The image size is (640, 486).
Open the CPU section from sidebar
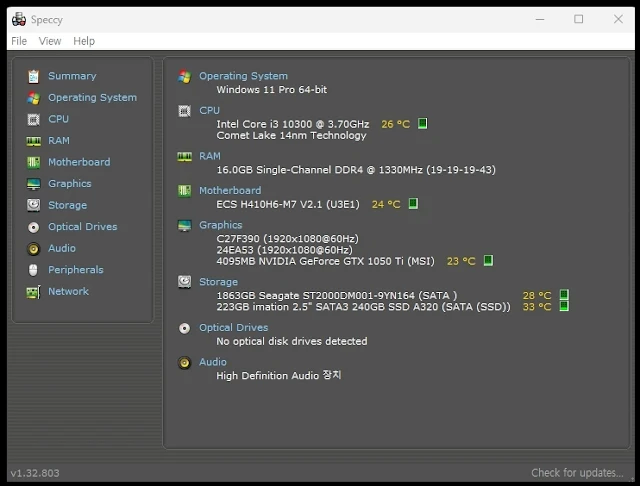click(58, 119)
